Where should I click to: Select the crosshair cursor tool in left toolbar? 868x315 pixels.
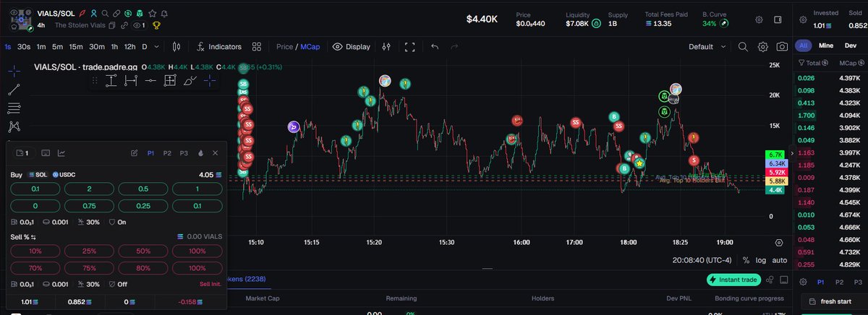(14, 71)
